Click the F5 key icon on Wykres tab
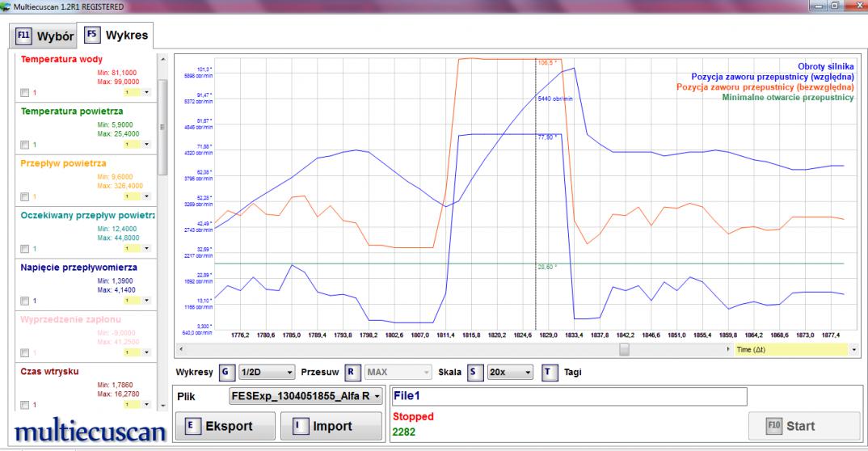The width and height of the screenshot is (868, 451). (x=92, y=35)
